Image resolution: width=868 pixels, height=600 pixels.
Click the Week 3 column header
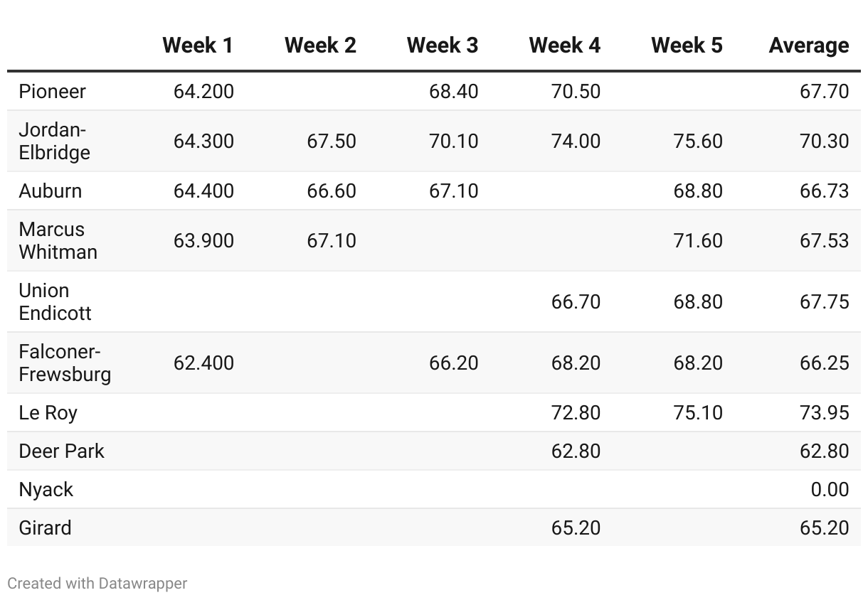pyautogui.click(x=442, y=45)
